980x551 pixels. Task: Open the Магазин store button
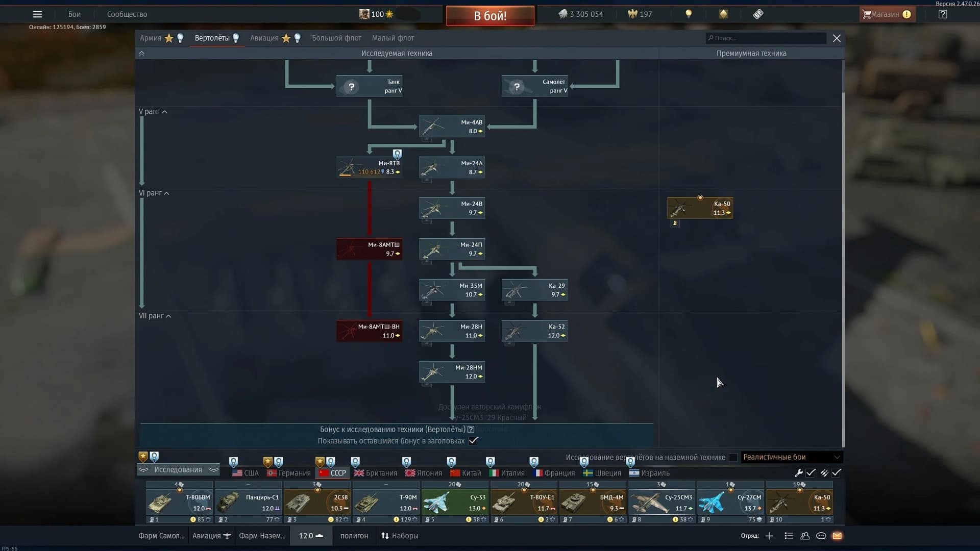click(887, 14)
